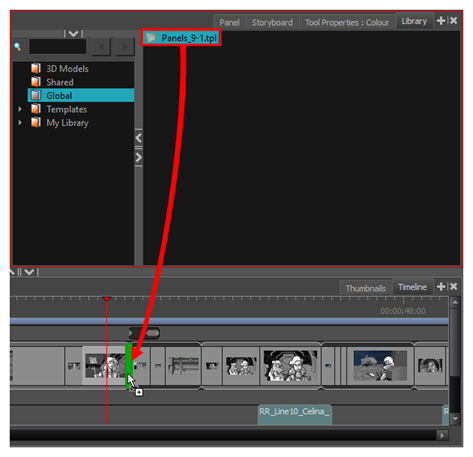The image size is (473, 457).
Task: Switch to the Thumbnails tab
Action: click(365, 288)
